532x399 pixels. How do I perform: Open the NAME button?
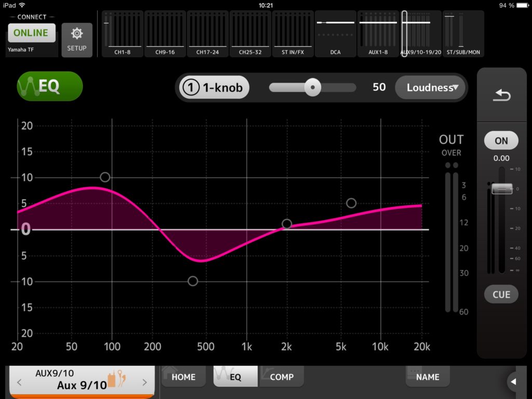pyautogui.click(x=428, y=377)
